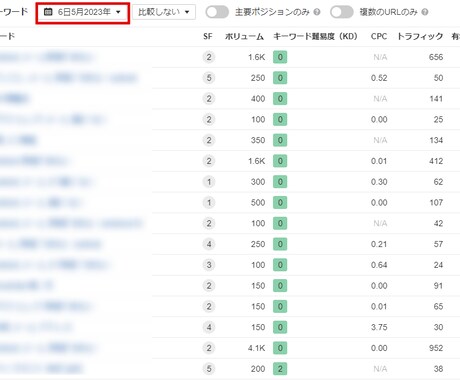This screenshot has height=380, width=460.
Task: Open SF badge 5 in traffic 38 row
Action: pyautogui.click(x=209, y=369)
